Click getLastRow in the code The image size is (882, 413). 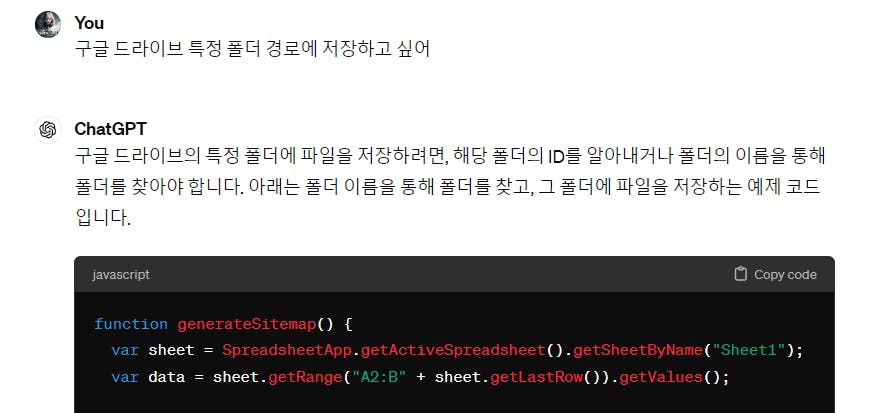tap(536, 376)
